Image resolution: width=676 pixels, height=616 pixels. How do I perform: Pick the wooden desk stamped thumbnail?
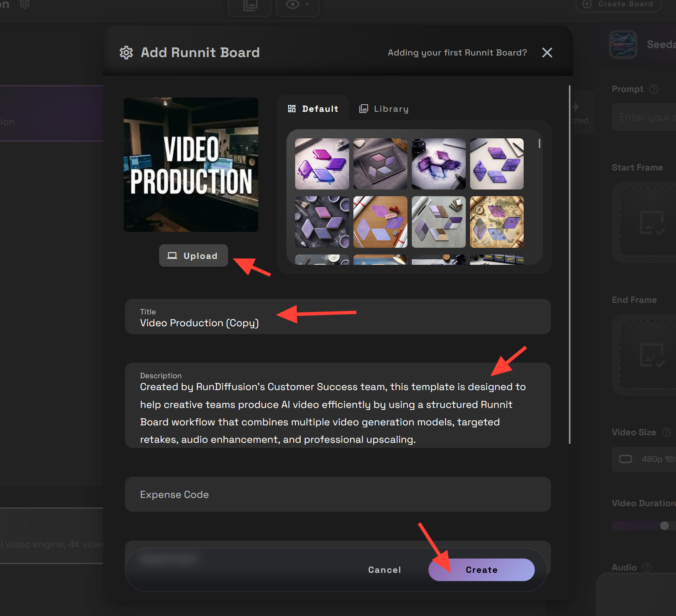[380, 222]
